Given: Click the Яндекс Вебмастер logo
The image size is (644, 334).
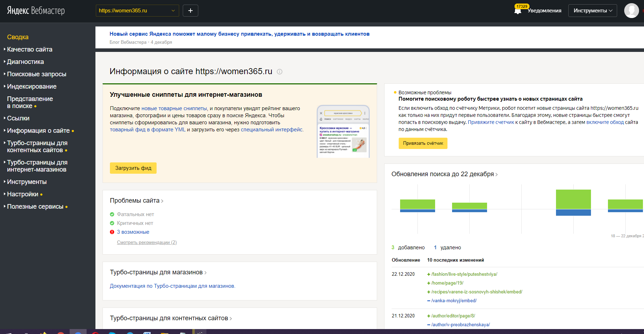Looking at the screenshot, I should tap(36, 11).
